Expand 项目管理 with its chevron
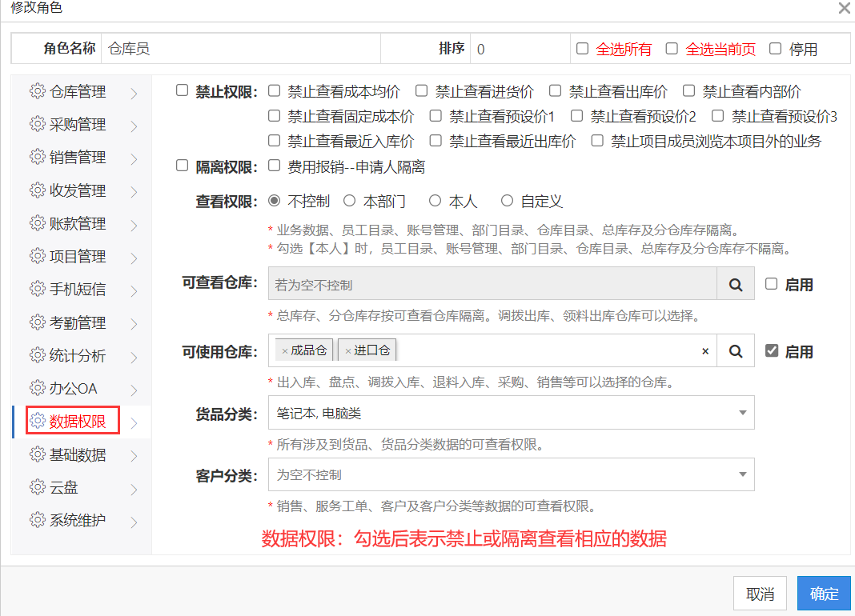 pos(134,258)
